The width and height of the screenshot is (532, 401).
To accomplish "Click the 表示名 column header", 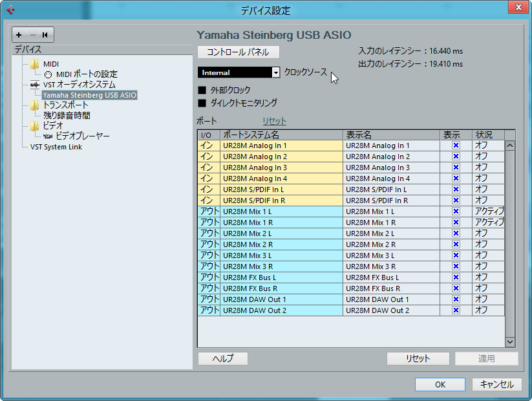I will coord(392,135).
